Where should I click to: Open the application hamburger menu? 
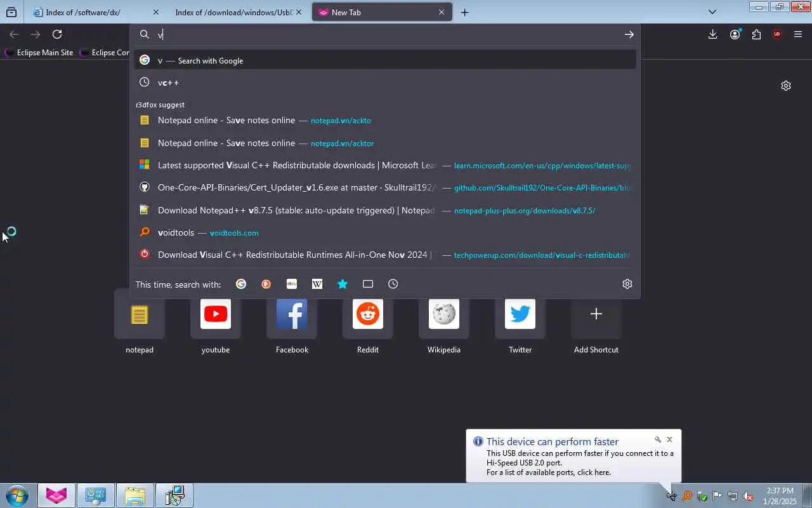point(798,34)
